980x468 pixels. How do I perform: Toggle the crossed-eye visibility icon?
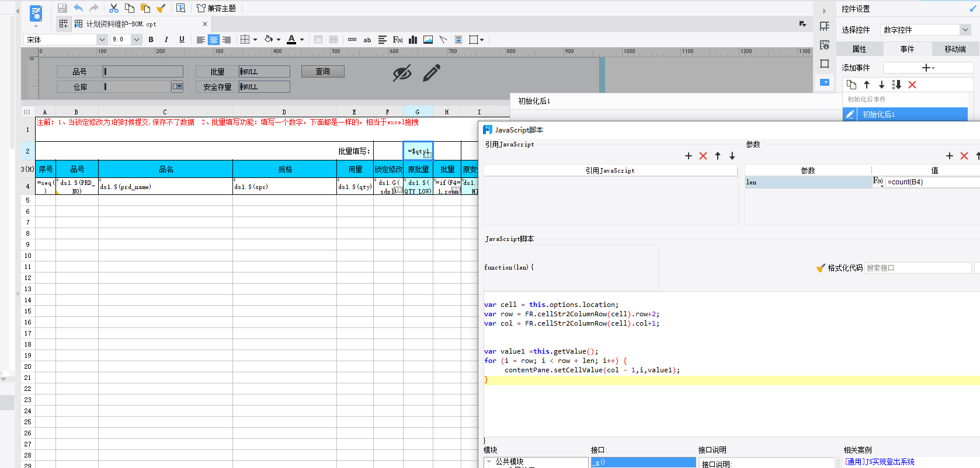pos(402,73)
